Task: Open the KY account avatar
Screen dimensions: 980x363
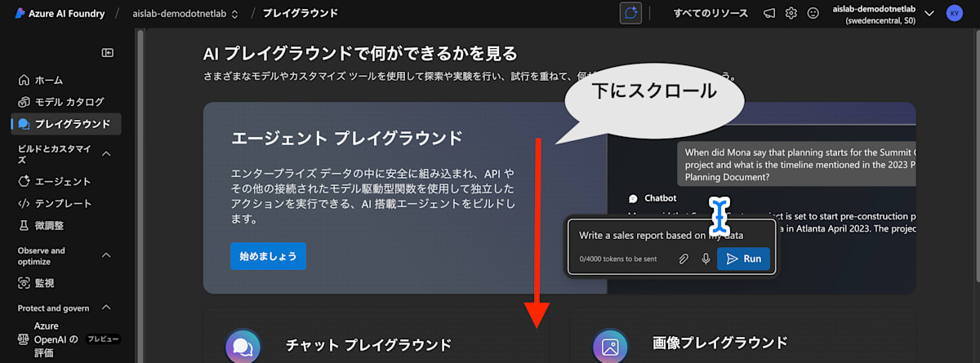Action: (954, 13)
